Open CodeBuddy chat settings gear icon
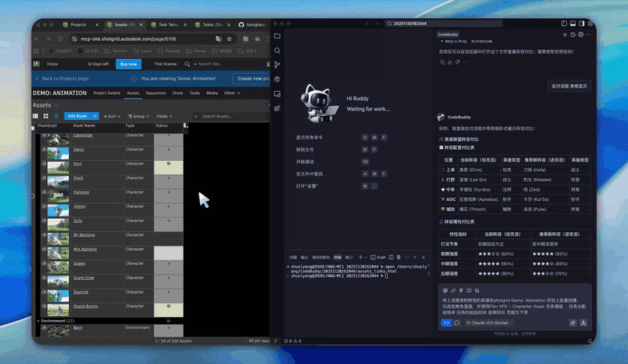Viewport: 628px width, 364px height. point(581,35)
